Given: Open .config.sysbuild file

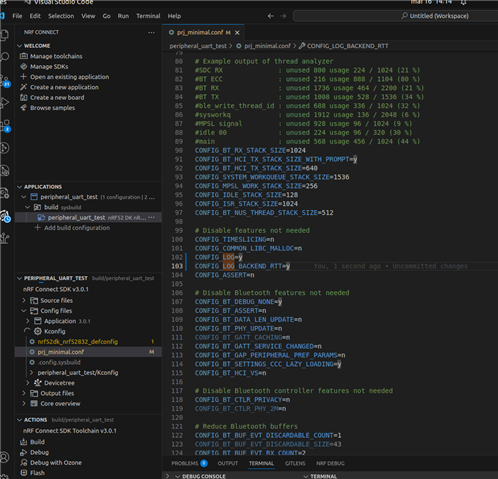Looking at the screenshot, I should pyautogui.click(x=59, y=362).
